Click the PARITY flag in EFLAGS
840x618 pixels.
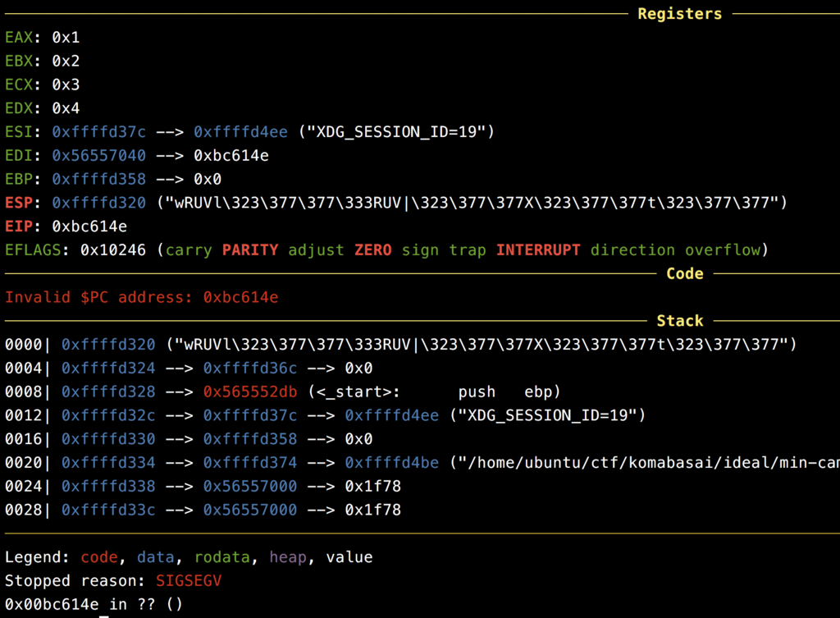[x=250, y=249]
